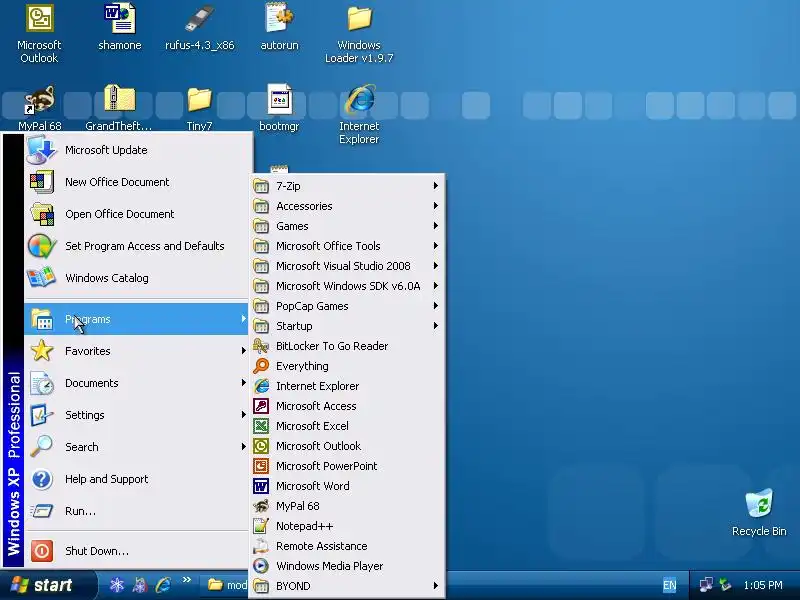This screenshot has width=800, height=600.
Task: Click Microsoft Access key icon
Action: coord(261,406)
